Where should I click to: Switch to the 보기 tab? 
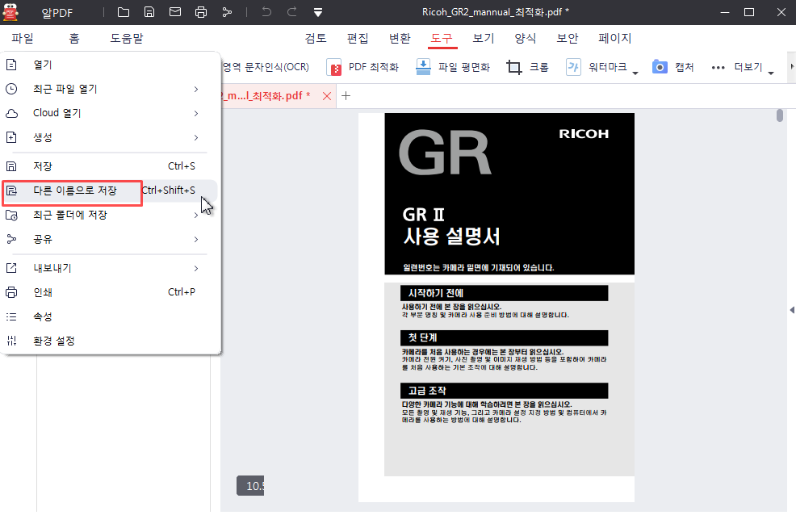pyautogui.click(x=484, y=38)
